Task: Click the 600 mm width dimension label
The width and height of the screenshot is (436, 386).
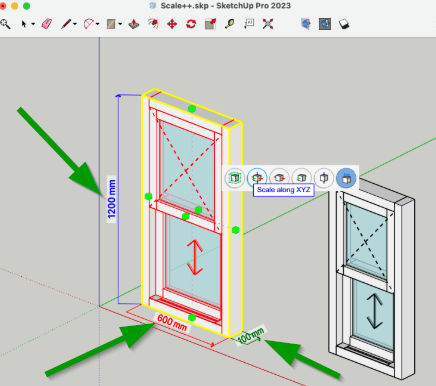Action: (x=172, y=323)
